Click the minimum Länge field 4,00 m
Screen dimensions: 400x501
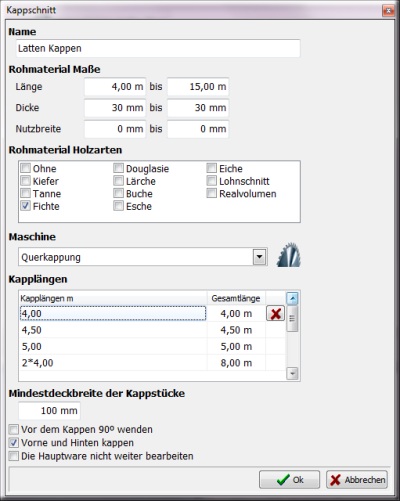click(x=115, y=87)
